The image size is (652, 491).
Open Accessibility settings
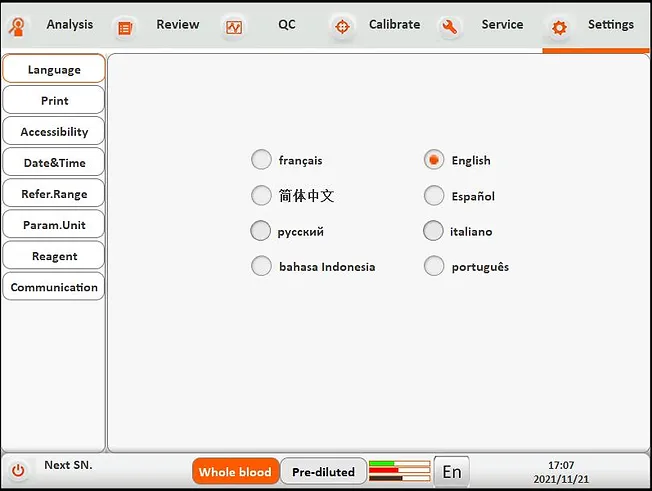click(x=54, y=131)
